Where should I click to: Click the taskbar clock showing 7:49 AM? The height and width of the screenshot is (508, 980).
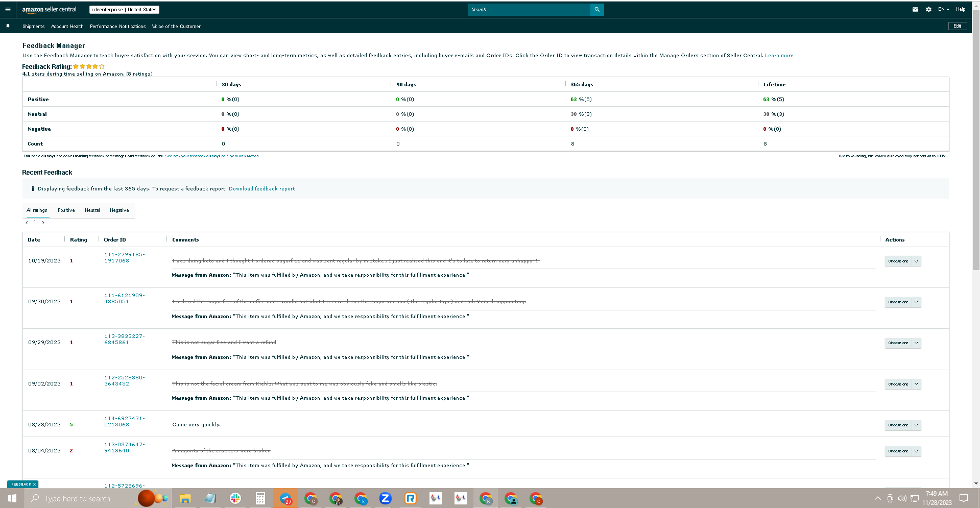[937, 498]
